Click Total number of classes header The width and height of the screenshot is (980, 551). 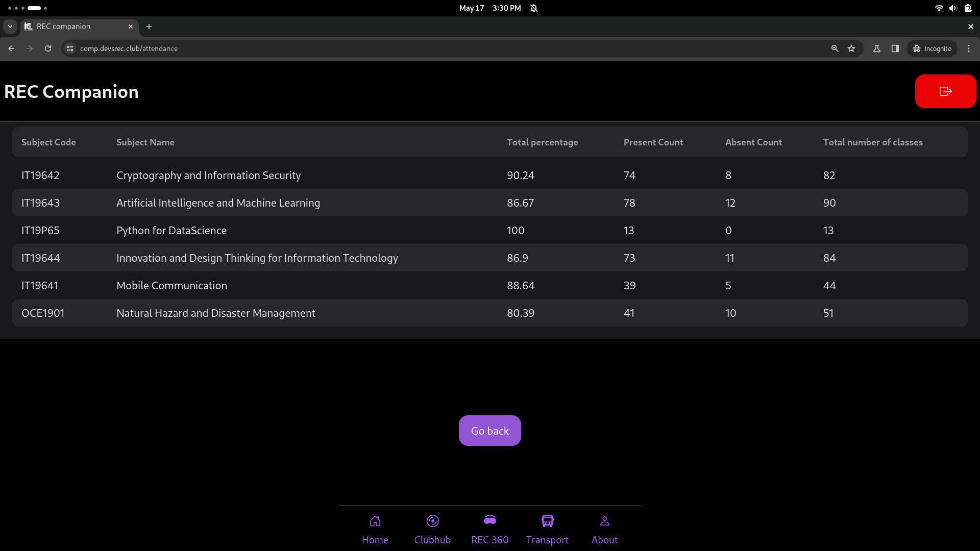[x=873, y=142]
